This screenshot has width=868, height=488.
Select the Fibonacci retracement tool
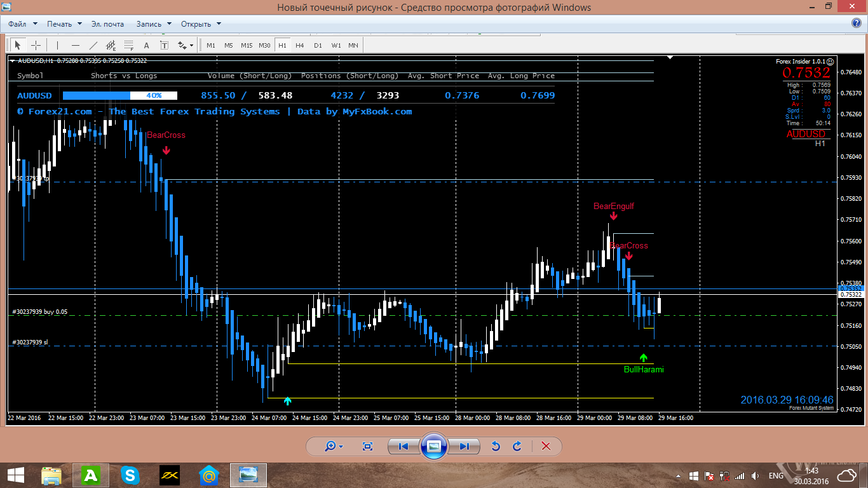[x=129, y=45]
